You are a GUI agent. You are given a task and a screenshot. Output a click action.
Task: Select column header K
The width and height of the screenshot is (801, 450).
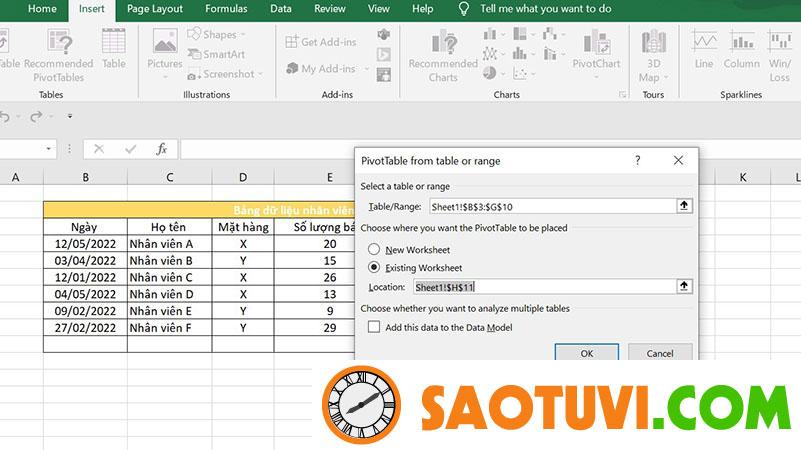[743, 177]
